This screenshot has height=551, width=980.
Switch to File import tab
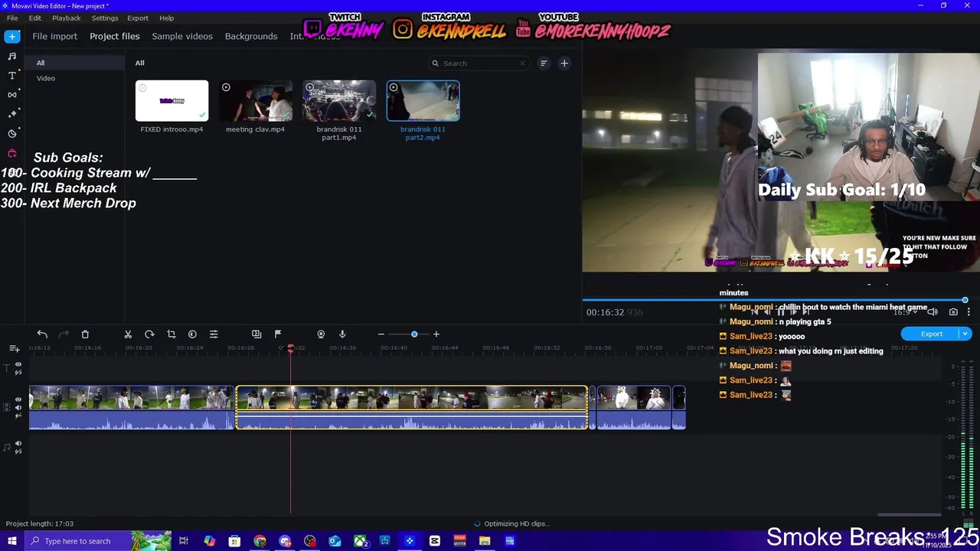click(x=54, y=36)
